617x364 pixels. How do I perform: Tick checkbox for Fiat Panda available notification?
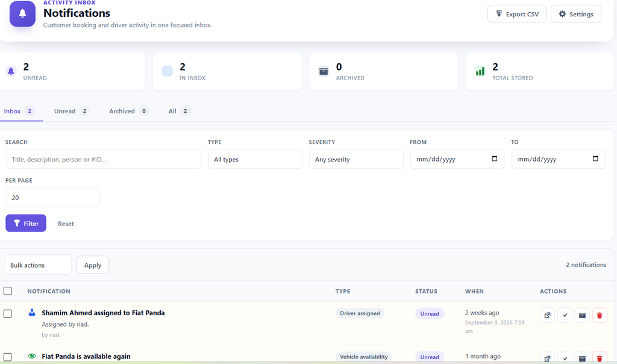click(x=7, y=357)
